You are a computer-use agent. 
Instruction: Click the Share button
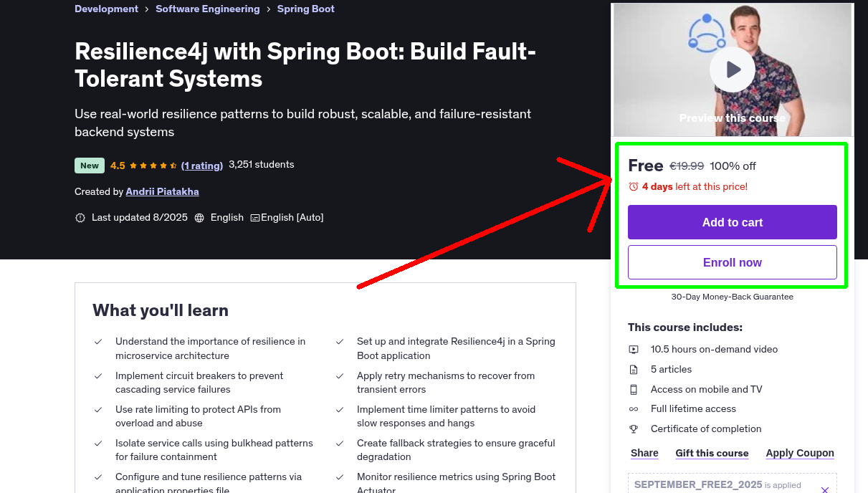point(644,453)
